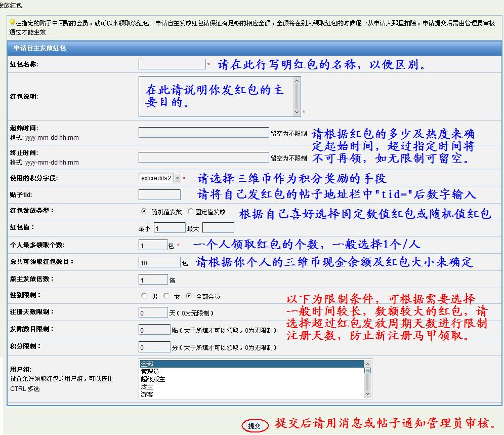
Task: Select 超级版主 in the 用户组 list
Action: point(251,379)
